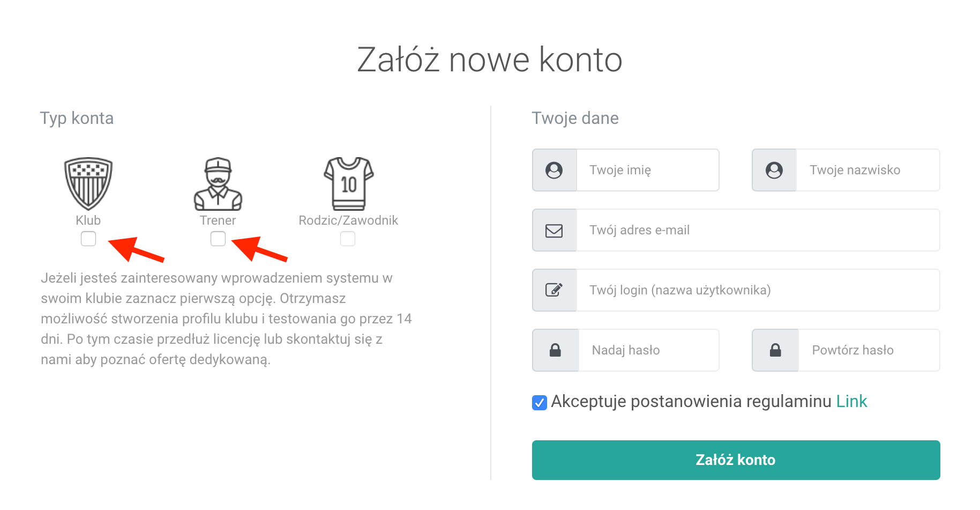Click the envelope icon beside the e-mail field
Image resolution: width=980 pixels, height=510 pixels.
coord(554,231)
